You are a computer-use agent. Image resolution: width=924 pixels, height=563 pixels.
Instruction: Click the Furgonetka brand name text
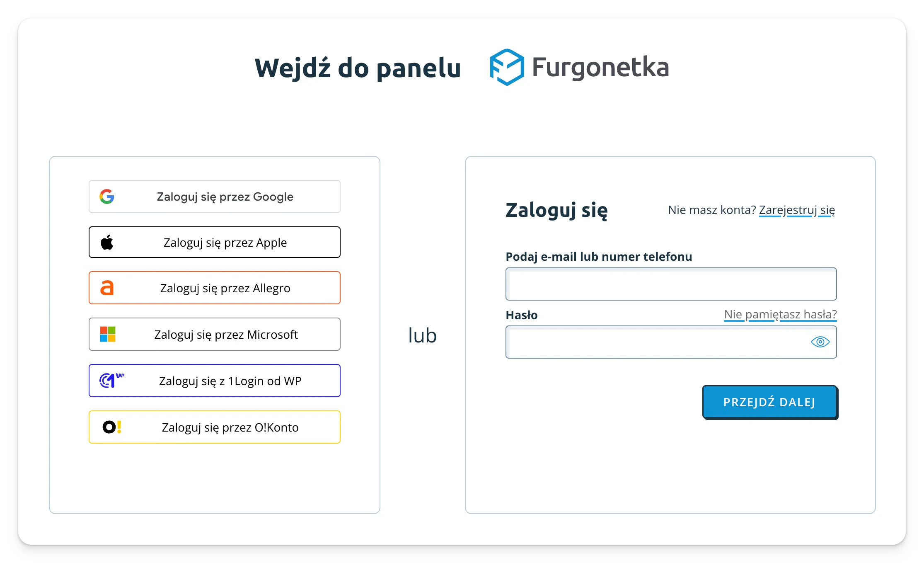[601, 67]
